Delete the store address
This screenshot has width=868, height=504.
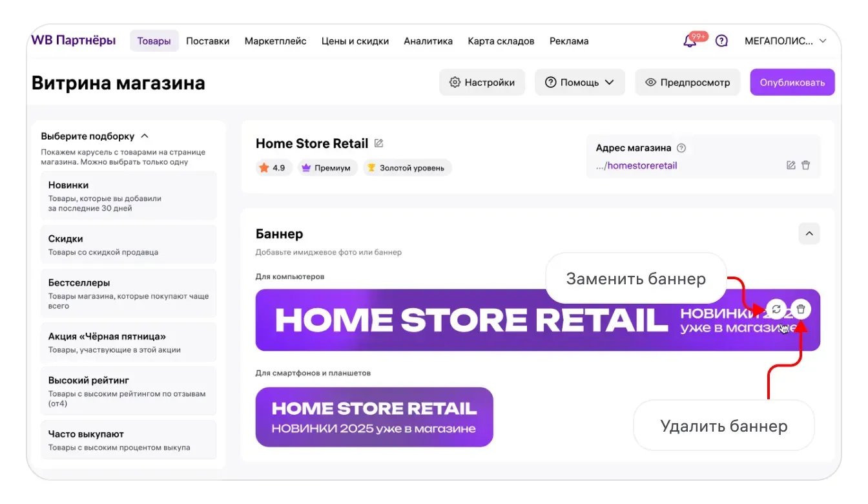(806, 165)
